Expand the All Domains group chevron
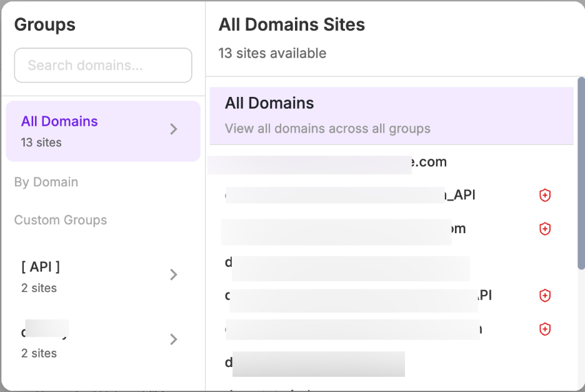585x392 pixels. (174, 129)
